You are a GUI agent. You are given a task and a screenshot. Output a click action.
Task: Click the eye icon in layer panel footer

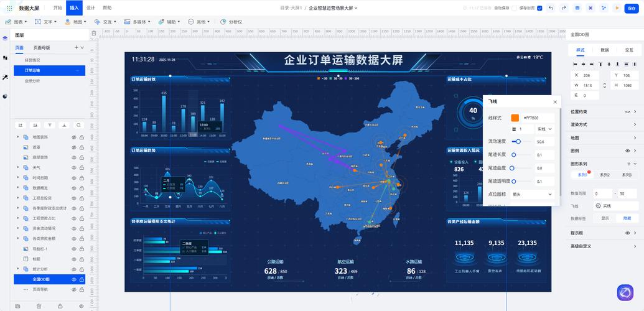click(82, 306)
